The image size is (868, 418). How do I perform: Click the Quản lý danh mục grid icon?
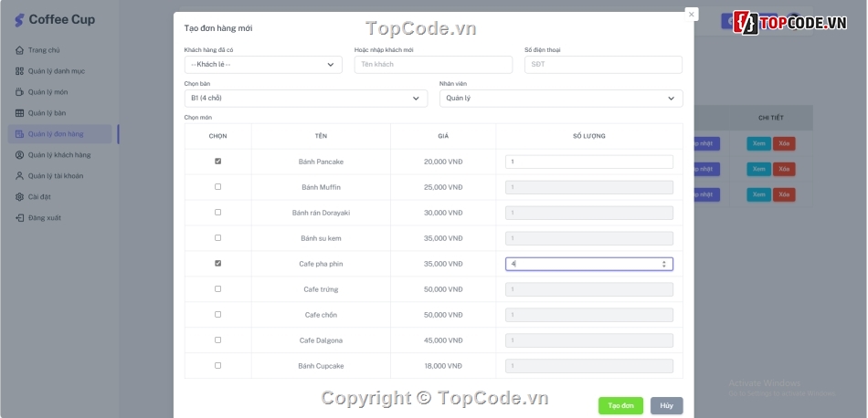19,71
